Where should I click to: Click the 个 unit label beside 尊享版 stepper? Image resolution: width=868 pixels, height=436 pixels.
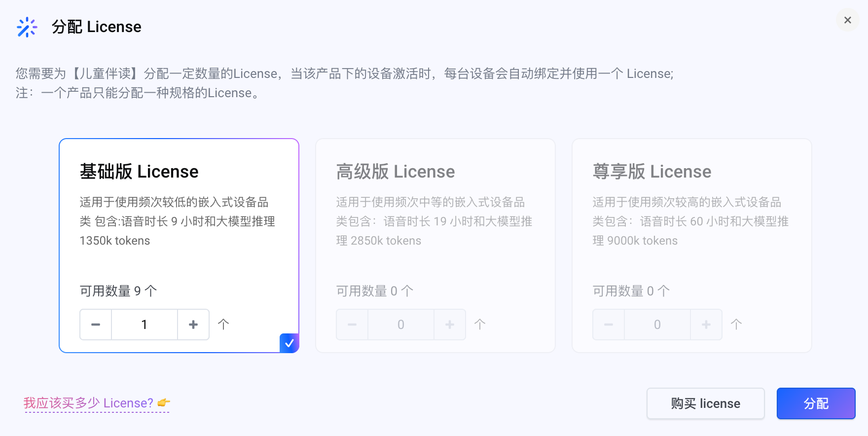pyautogui.click(x=736, y=325)
